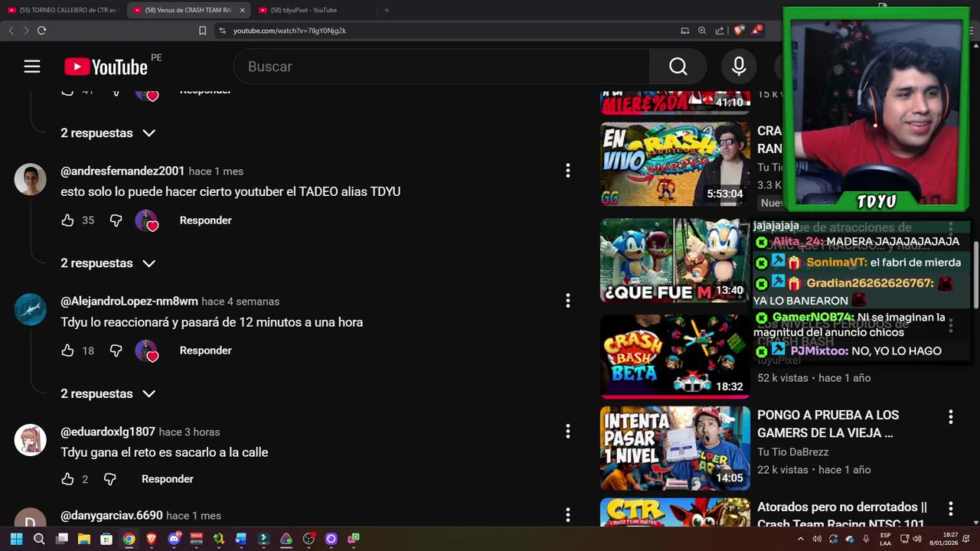
Task: Open menu for PONGO A PRUEBA A LOS GAMERS video
Action: click(x=950, y=417)
